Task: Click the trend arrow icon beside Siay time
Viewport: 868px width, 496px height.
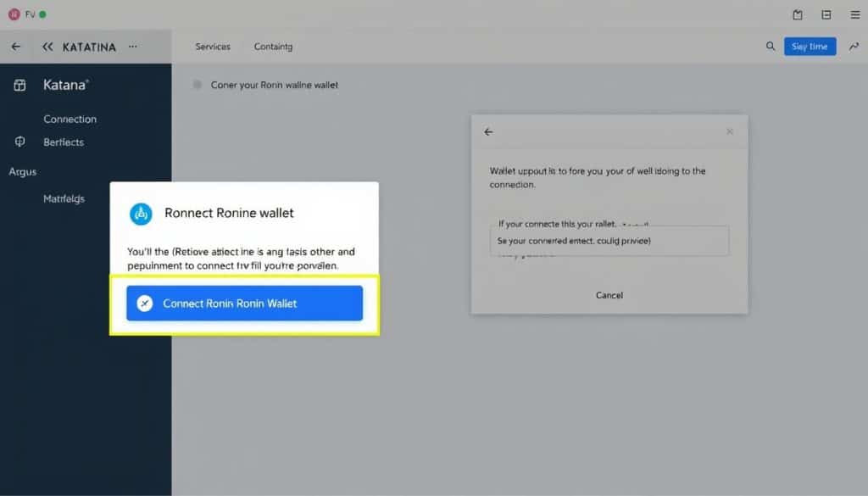Action: [854, 47]
